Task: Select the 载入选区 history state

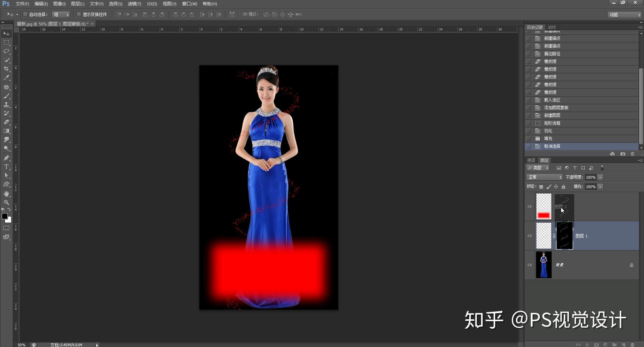Action: pos(581,100)
